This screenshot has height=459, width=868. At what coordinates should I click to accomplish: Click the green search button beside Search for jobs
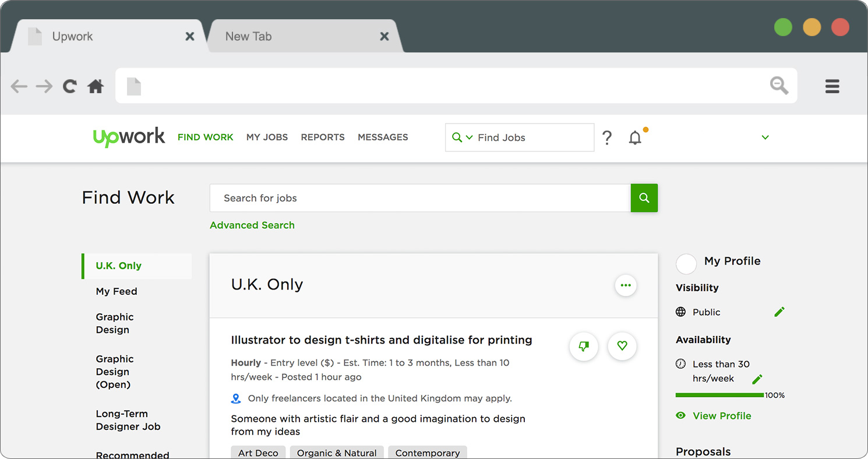click(644, 198)
